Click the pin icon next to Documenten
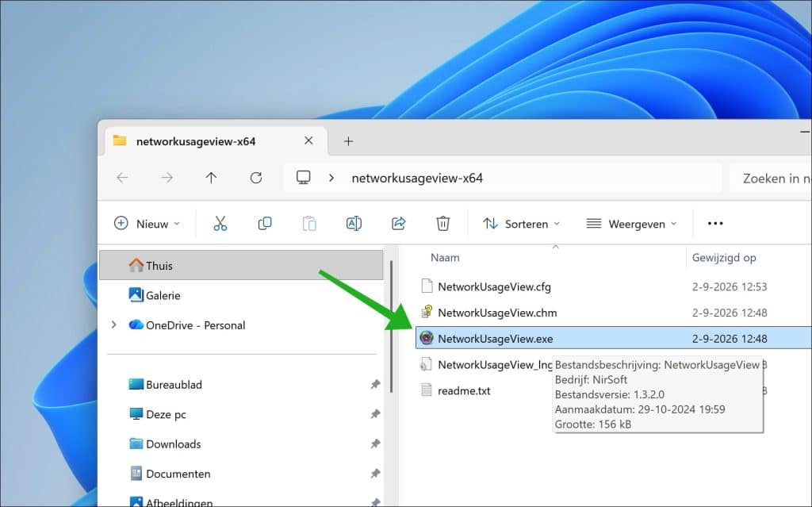Screen dimensions: 812x507 click(375, 473)
